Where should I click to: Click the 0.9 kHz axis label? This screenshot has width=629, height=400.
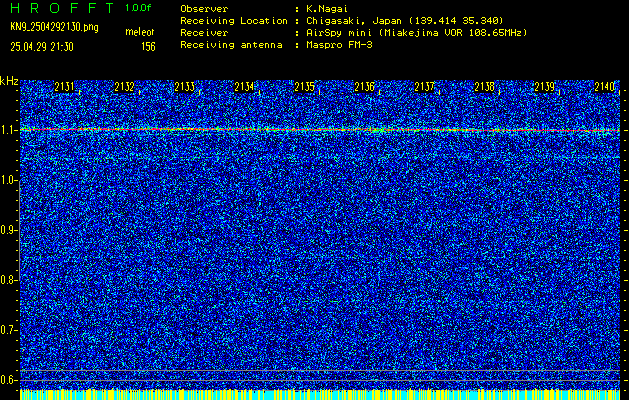[7, 230]
